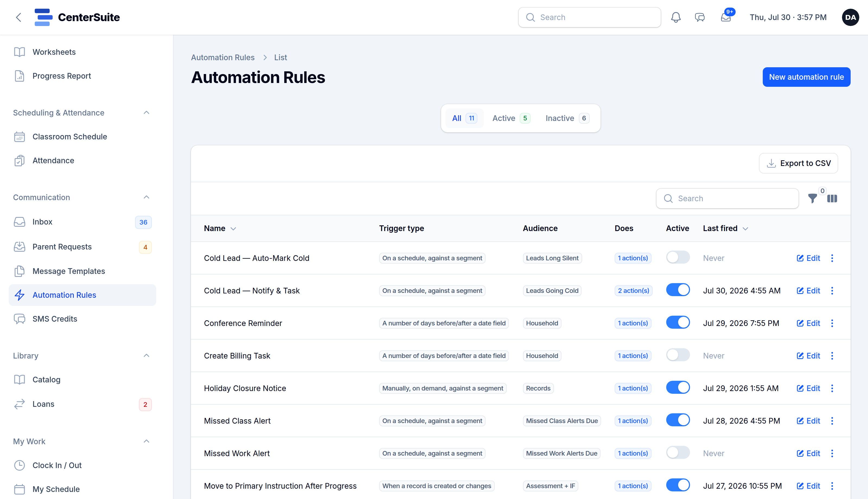
Task: Click the back arrow in header
Action: point(19,17)
